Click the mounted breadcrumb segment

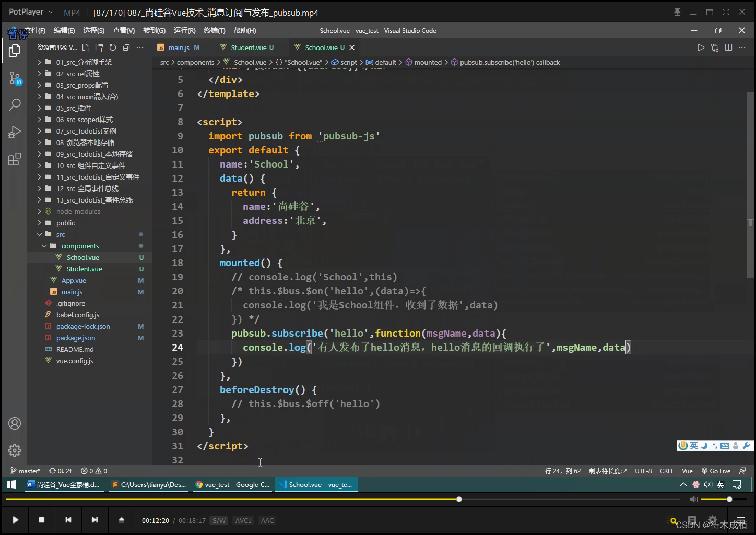[423, 62]
